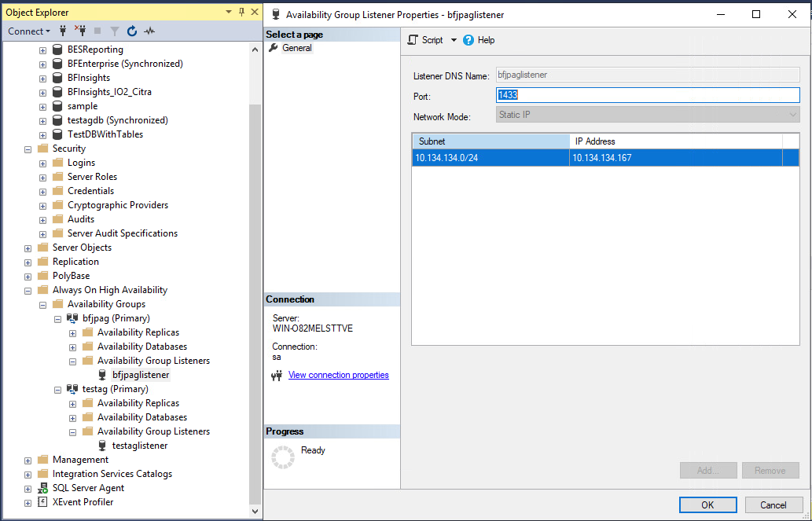Open the Network Mode Static IP combo box

[648, 115]
